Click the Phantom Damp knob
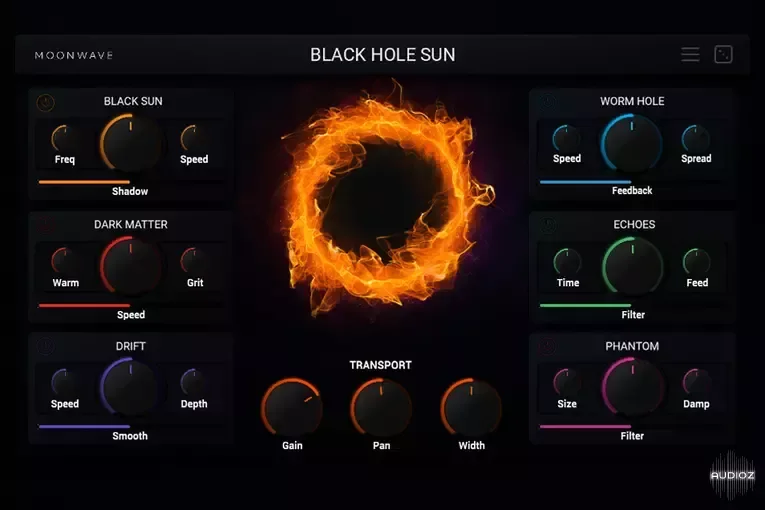This screenshot has height=510, width=765. pyautogui.click(x=696, y=383)
